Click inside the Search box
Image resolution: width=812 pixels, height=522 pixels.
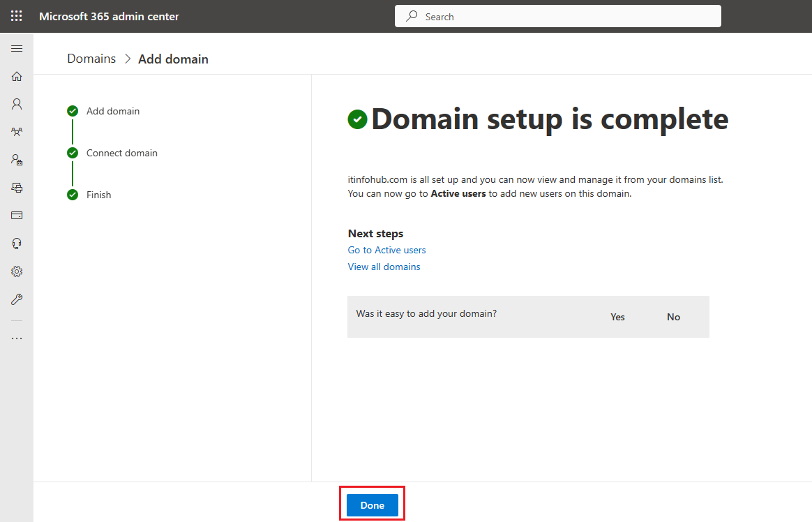(x=558, y=17)
